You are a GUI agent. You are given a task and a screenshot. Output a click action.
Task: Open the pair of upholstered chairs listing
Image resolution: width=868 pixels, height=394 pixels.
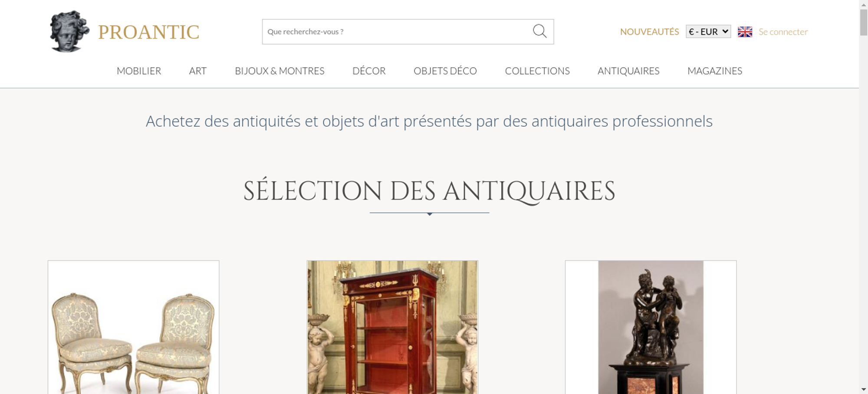click(x=133, y=327)
